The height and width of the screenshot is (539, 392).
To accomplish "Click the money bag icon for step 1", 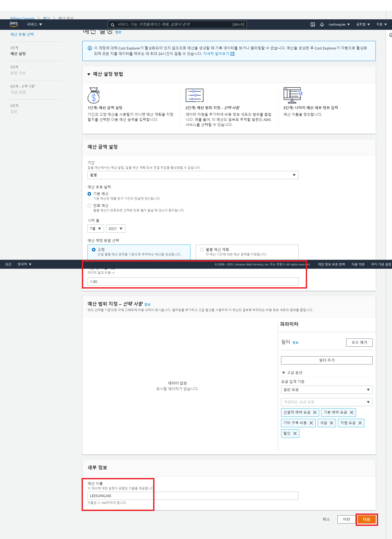I will 94,95.
